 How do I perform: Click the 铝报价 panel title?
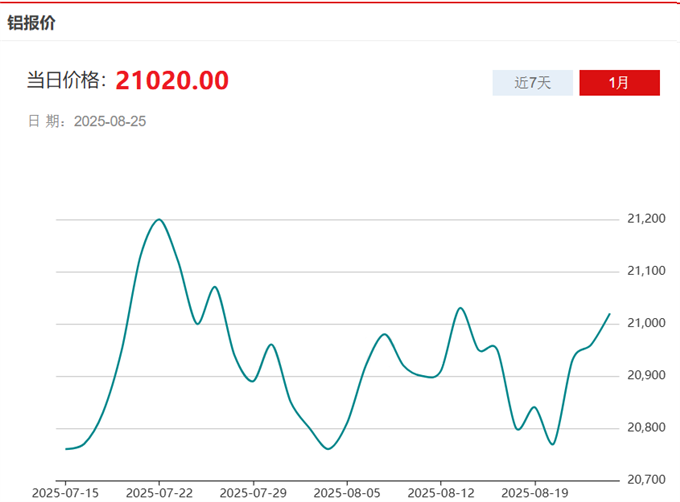32,23
